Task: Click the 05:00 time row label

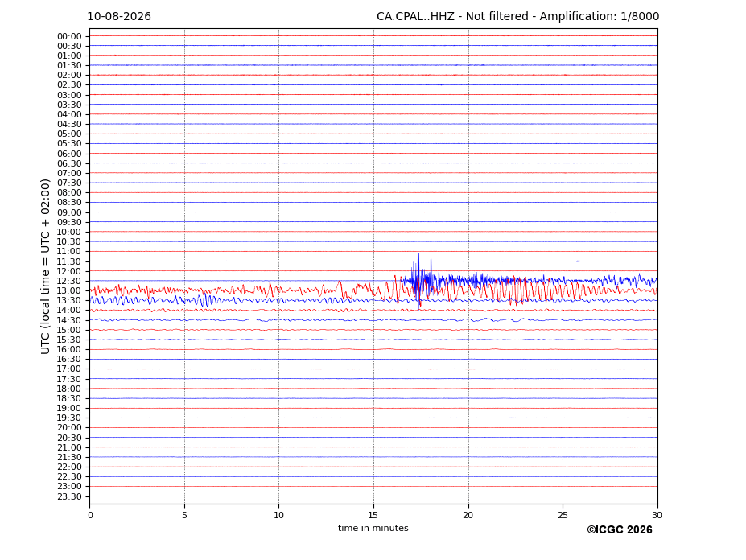Action: [x=69, y=134]
